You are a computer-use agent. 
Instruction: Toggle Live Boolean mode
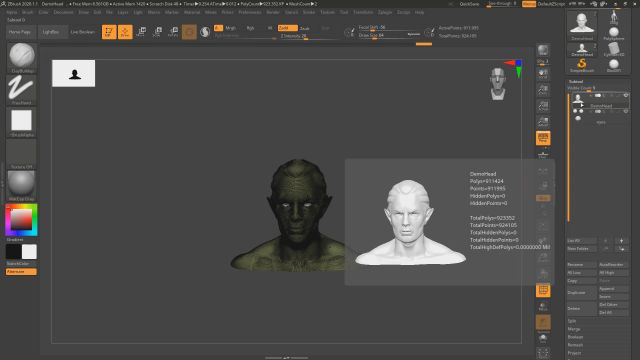point(83,32)
